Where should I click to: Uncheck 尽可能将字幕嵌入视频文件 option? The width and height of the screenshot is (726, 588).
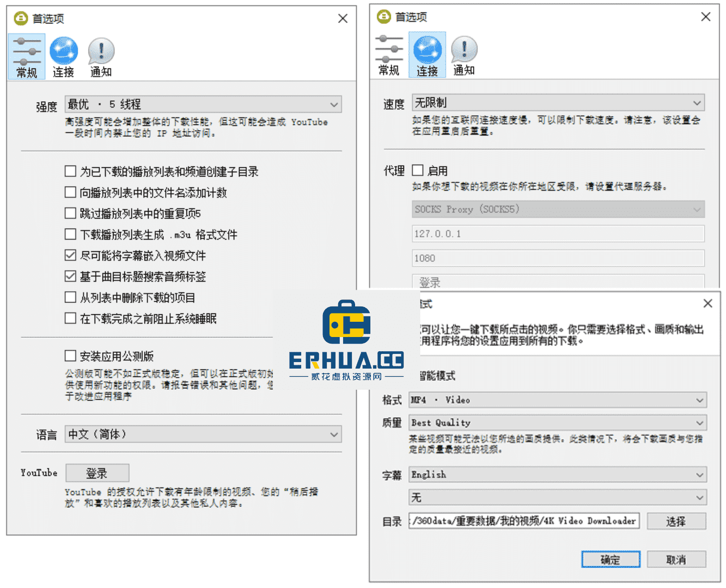tap(70, 255)
